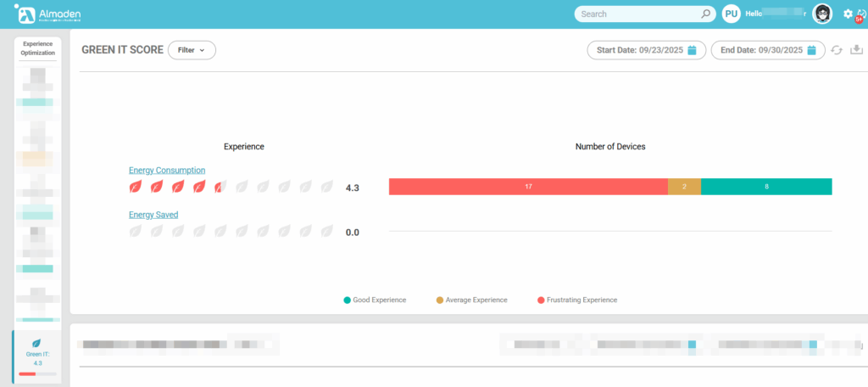Click the magnifier icon in the search box
This screenshot has height=387, width=868.
[x=705, y=14]
